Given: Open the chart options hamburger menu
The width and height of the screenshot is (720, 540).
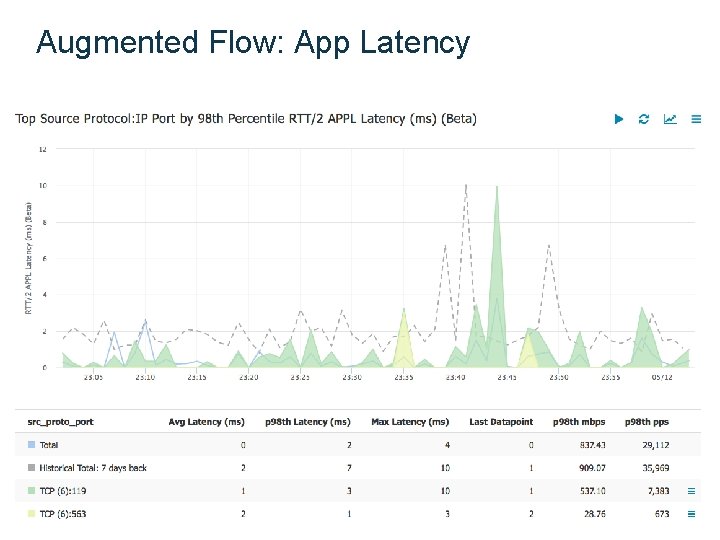Looking at the screenshot, I should (696, 119).
